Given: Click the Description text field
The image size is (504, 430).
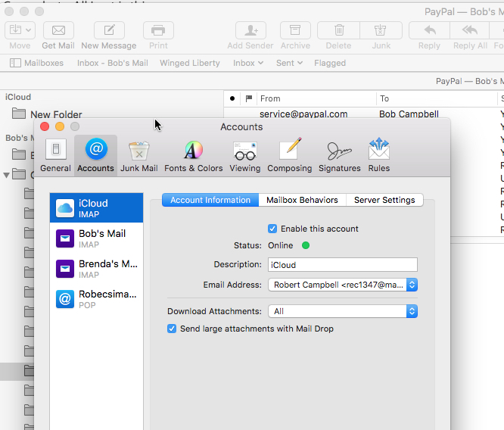Looking at the screenshot, I should coord(343,265).
